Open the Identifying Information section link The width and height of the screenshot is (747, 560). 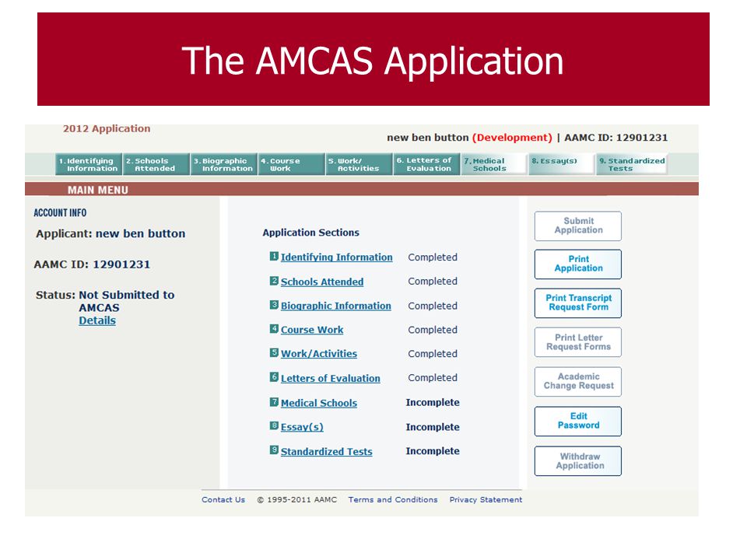pyautogui.click(x=336, y=257)
